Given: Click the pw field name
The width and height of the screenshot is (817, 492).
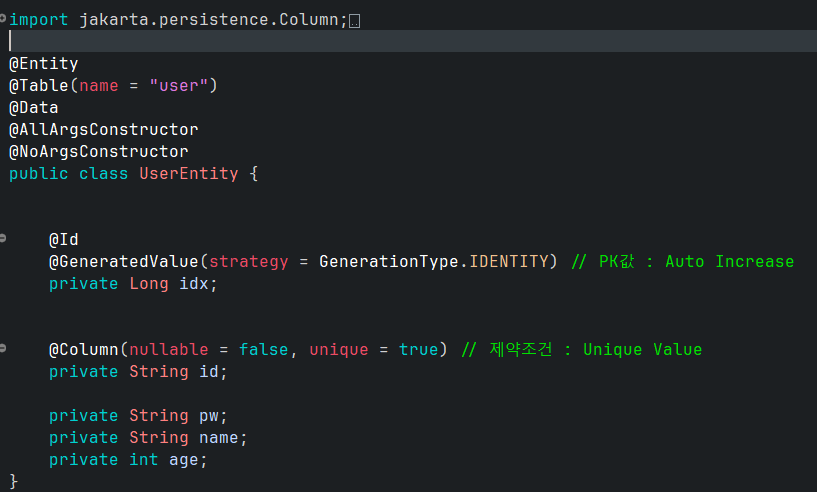Looking at the screenshot, I should [x=209, y=416].
